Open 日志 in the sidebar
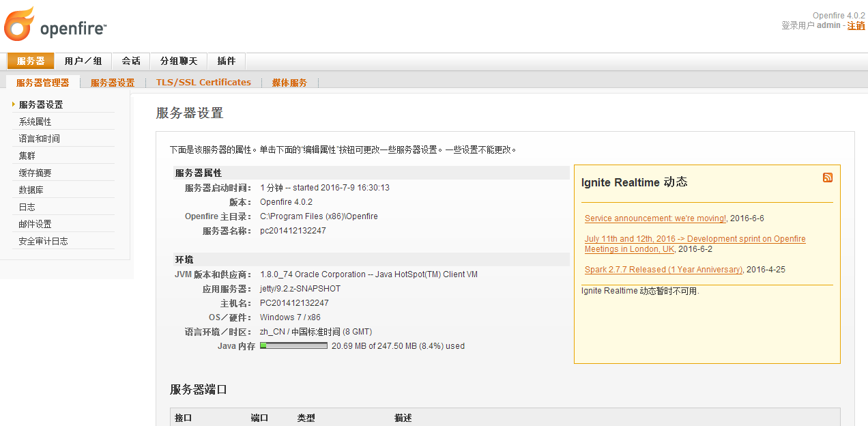Image resolution: width=868 pixels, height=426 pixels. coord(27,207)
